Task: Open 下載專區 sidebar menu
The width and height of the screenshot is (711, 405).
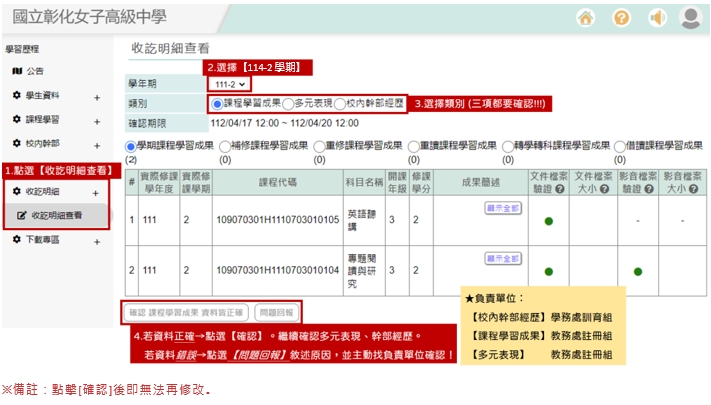Action: click(42, 239)
